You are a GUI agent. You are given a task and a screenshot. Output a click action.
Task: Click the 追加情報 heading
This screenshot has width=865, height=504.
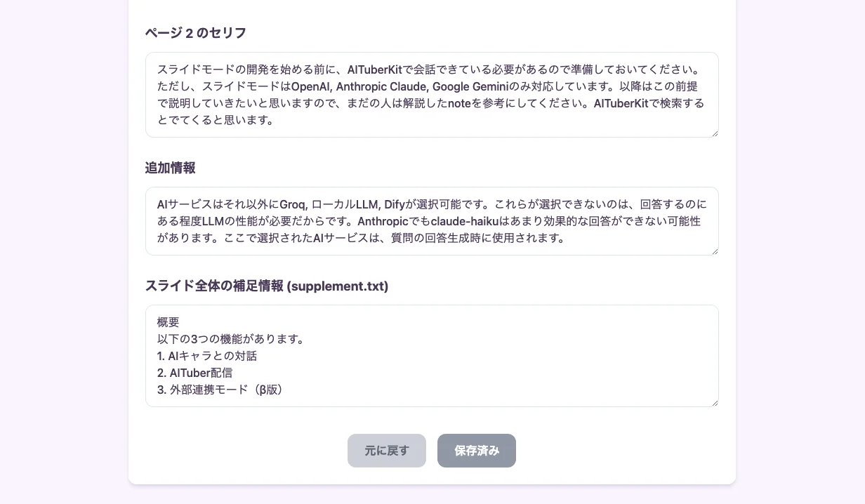pyautogui.click(x=170, y=168)
